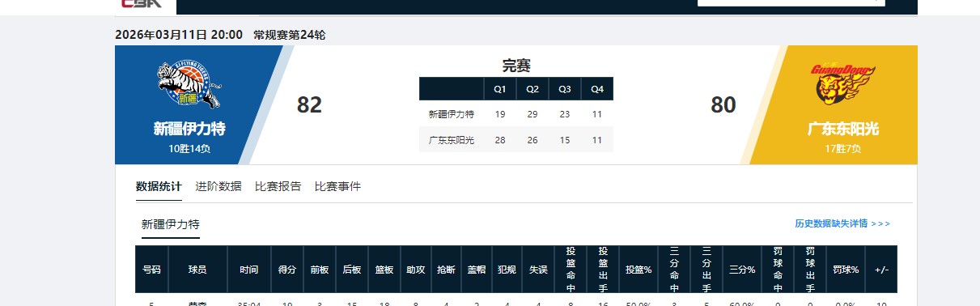Click the 2026年03月11日 20:00 date text
Screen dimensions: 980x306
[179, 35]
